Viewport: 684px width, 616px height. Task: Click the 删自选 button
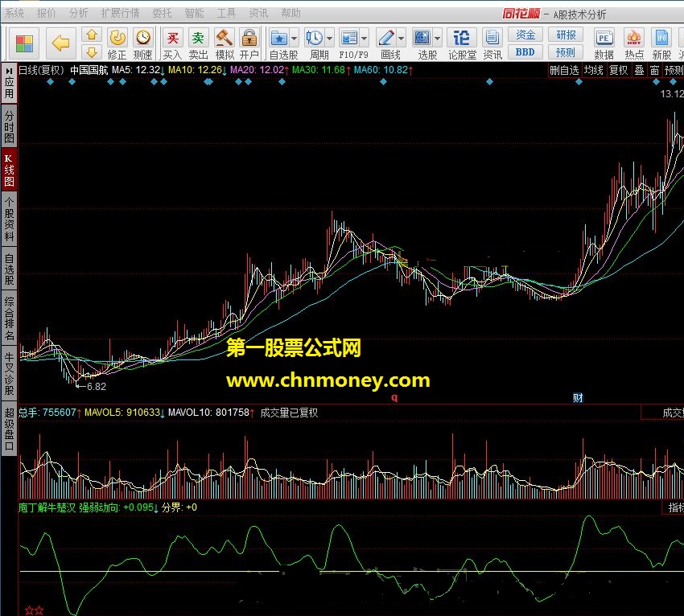564,70
